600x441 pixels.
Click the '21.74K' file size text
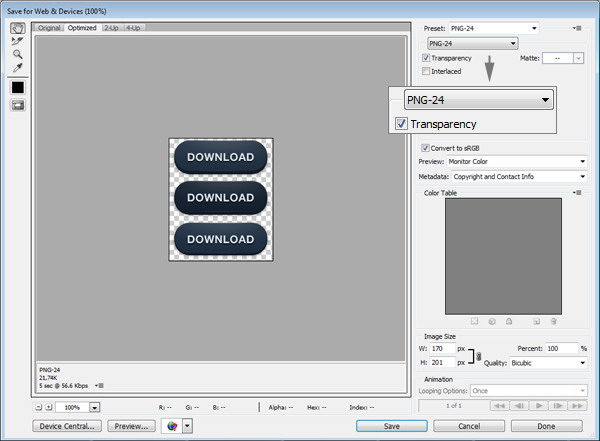[x=48, y=377]
